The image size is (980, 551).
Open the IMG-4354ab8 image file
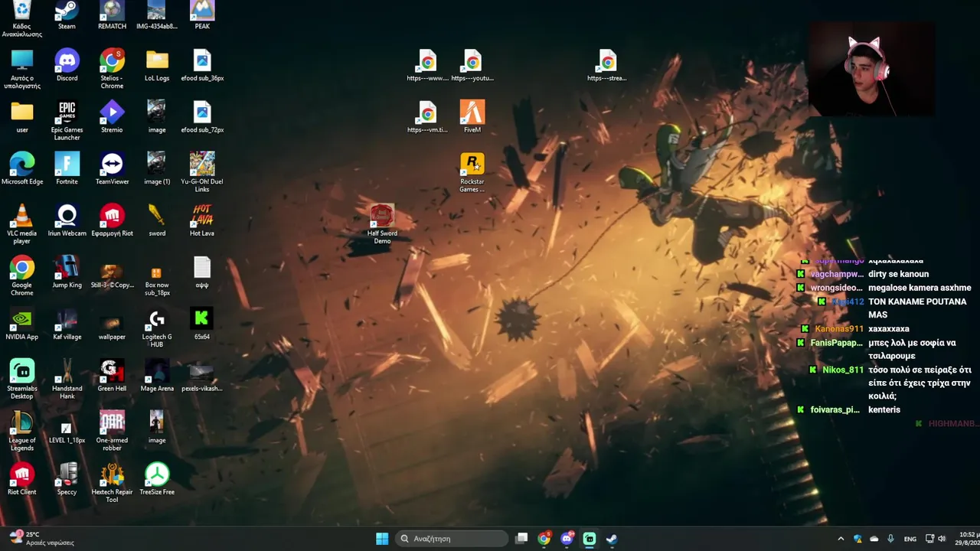[x=157, y=15]
